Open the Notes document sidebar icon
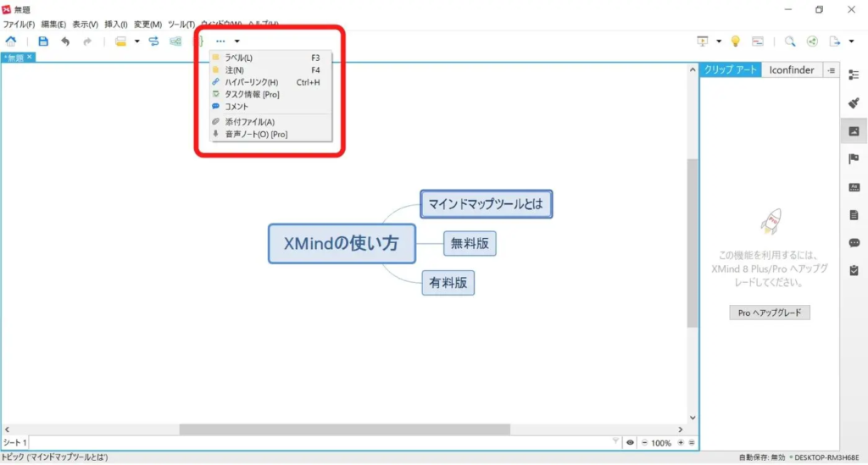The image size is (868, 465). coord(854,214)
